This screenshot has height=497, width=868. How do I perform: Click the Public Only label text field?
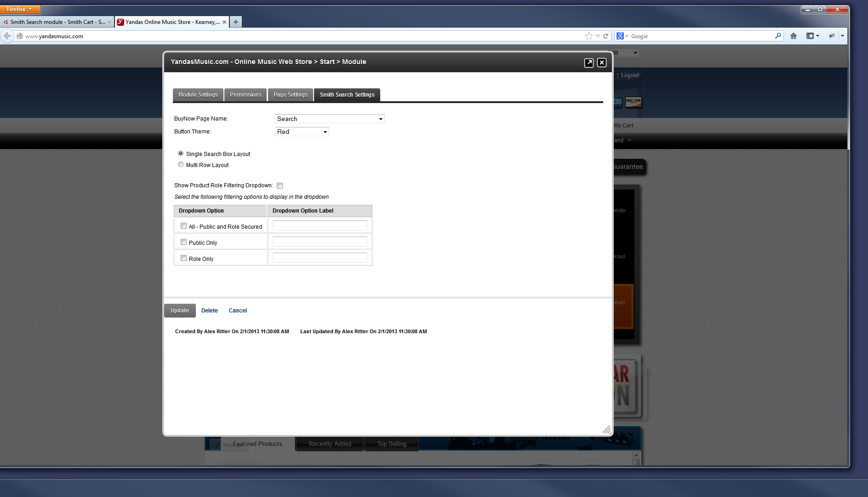point(320,242)
